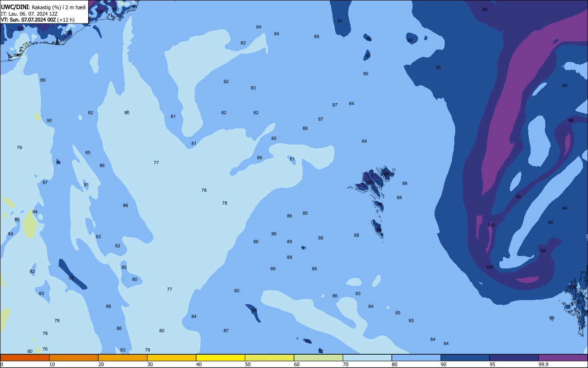588x368 pixels.
Task: Click the "76" humidity value on the map
Action: [x=45, y=349]
